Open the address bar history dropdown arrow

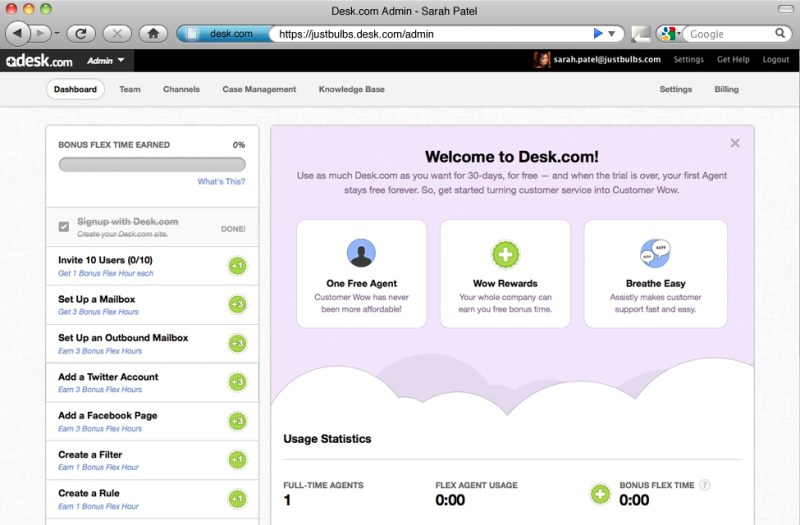coord(612,34)
